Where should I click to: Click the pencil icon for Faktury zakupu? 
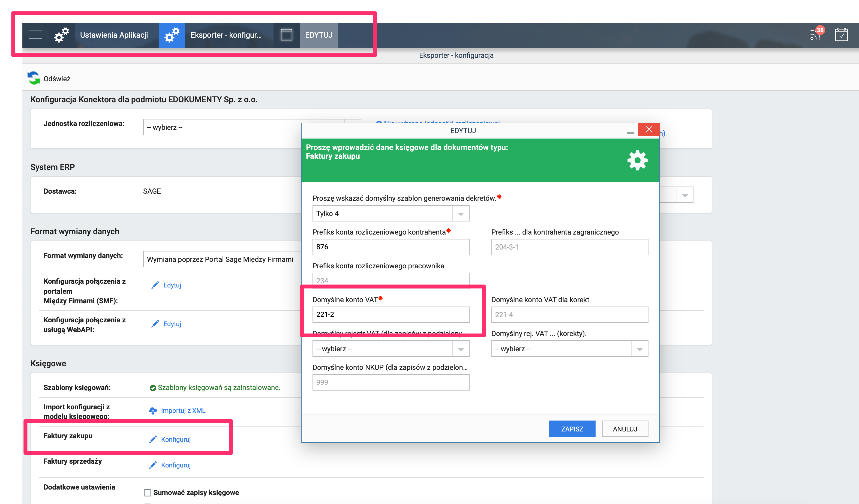tap(153, 439)
